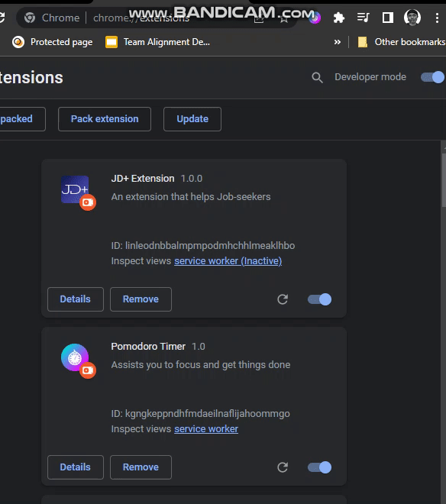This screenshot has height=504, width=446.
Task: Open Chrome three-dot menu
Action: pos(437,18)
